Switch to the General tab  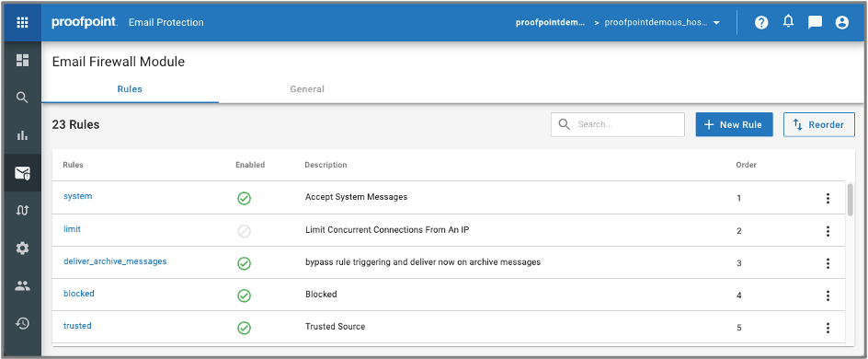coord(307,89)
